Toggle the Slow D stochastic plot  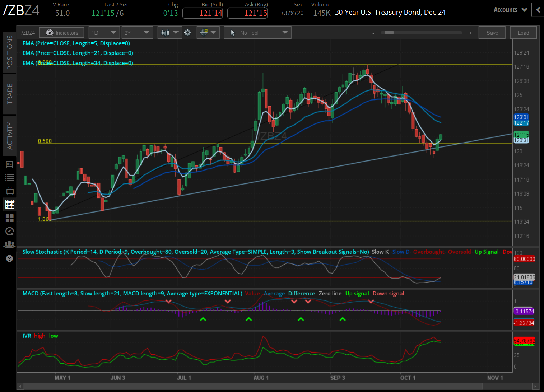[x=400, y=252]
